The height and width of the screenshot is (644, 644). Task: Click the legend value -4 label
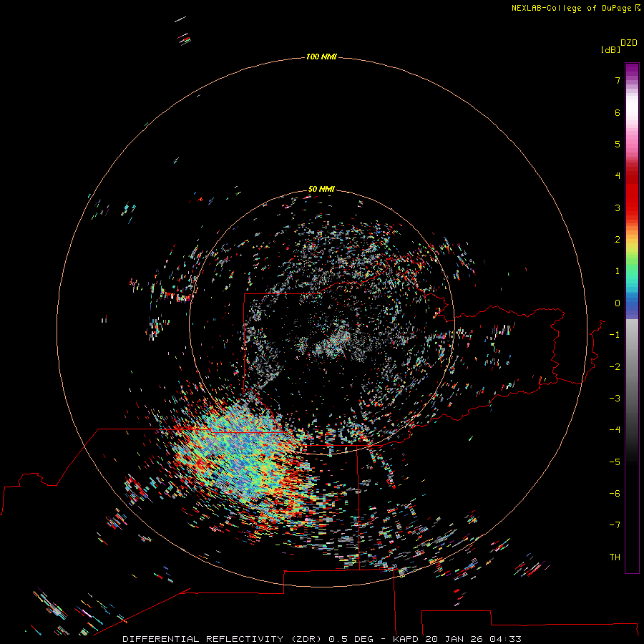pos(615,430)
